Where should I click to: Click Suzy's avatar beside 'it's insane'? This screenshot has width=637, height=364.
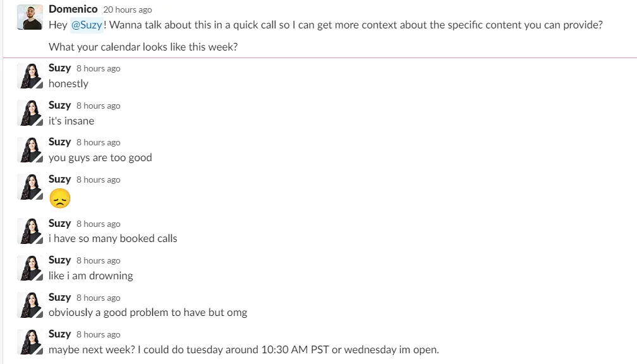click(x=30, y=113)
